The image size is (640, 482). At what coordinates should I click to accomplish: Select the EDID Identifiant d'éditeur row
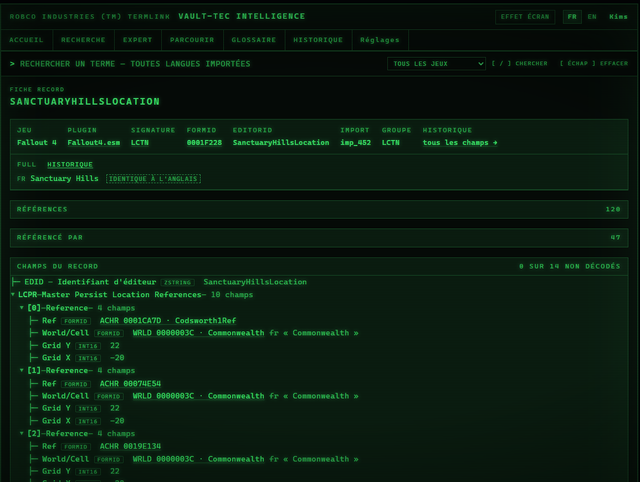[319, 282]
